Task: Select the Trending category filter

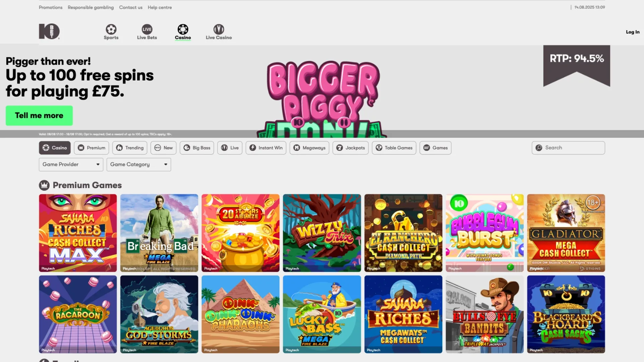Action: point(129,148)
